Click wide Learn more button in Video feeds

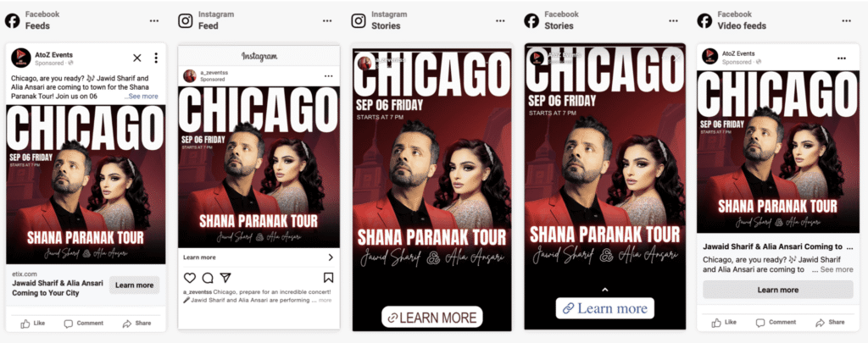[778, 290]
